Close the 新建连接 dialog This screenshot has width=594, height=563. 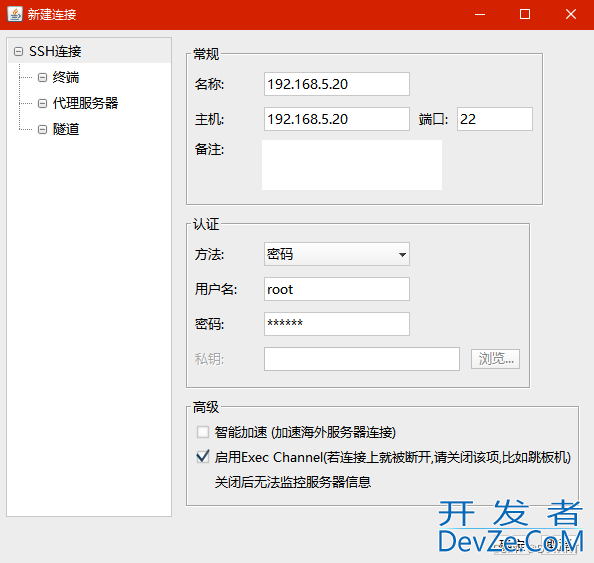coord(571,14)
